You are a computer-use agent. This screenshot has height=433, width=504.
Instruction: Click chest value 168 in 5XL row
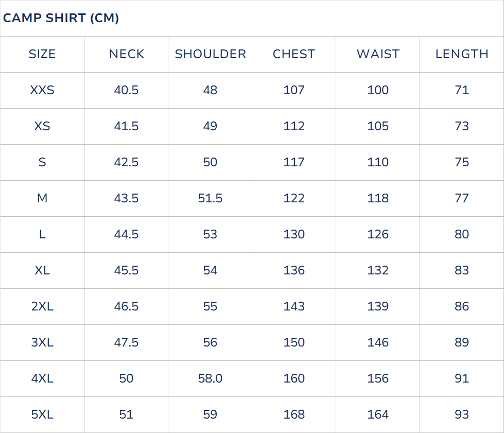pos(294,414)
